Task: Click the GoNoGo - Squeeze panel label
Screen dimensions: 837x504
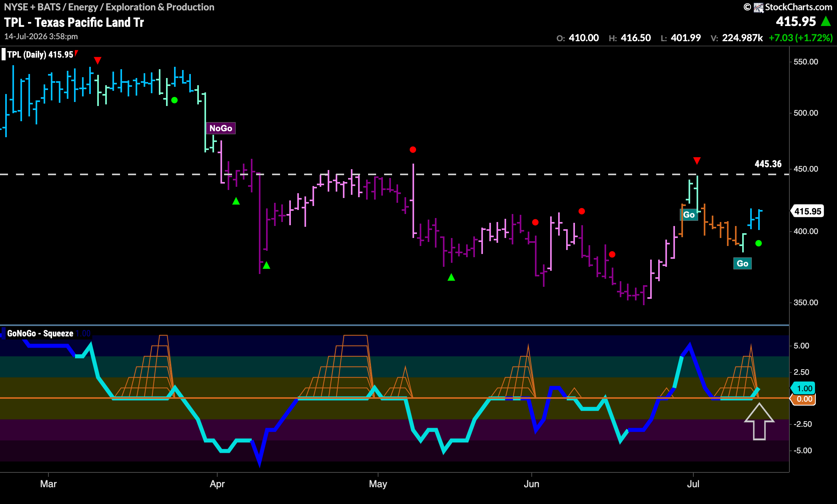Action: pos(40,334)
